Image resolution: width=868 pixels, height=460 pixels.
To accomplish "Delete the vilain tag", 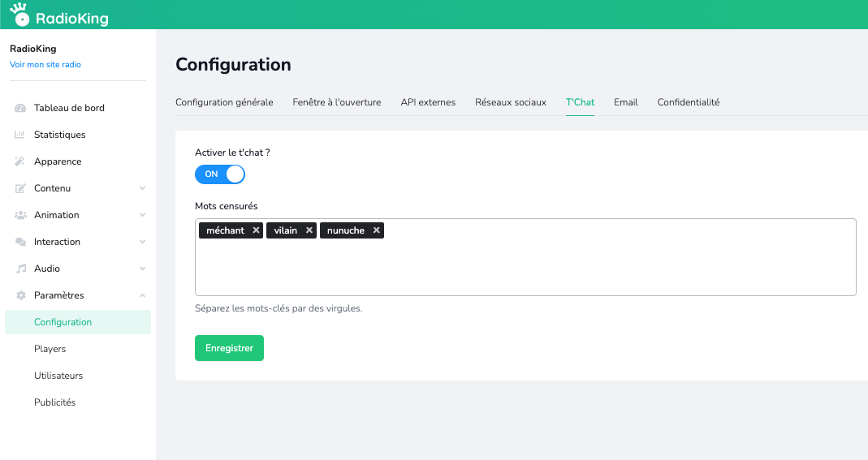I will point(309,230).
